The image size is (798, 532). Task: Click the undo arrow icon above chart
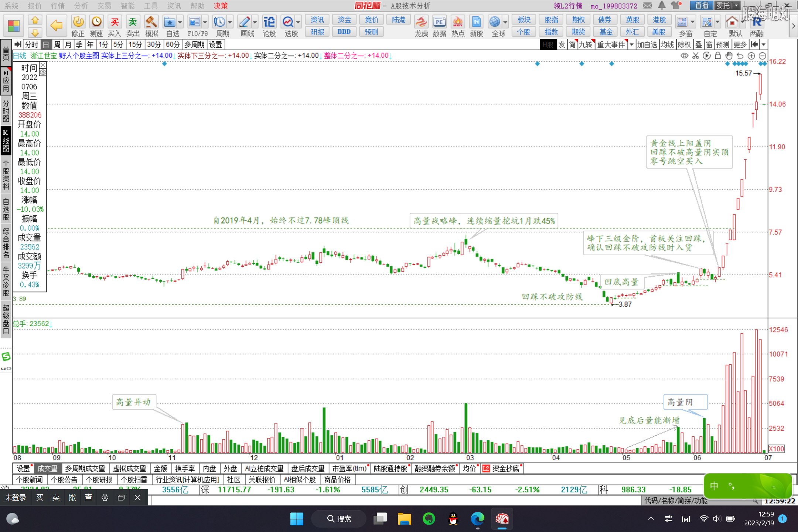[740, 56]
